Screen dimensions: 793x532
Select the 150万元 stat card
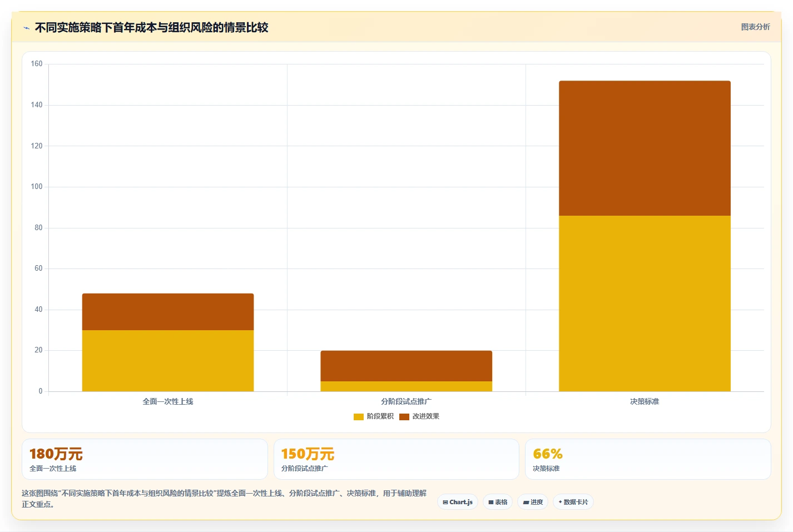pyautogui.click(x=396, y=459)
